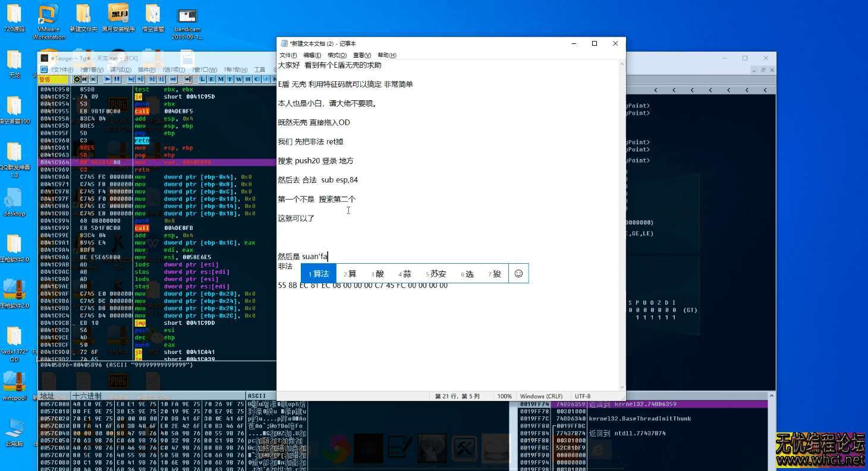Open the 调试(D) debug menu in OllyDbg

tap(119, 69)
